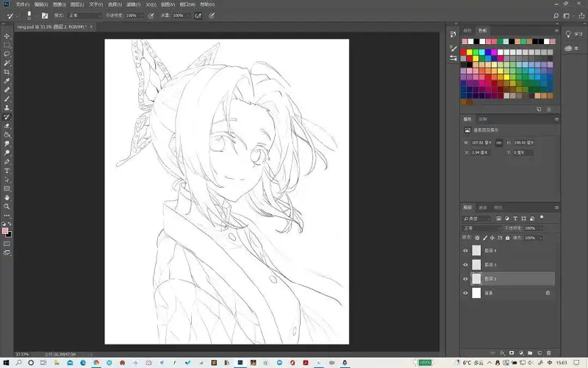
Task: Open the 图层 (Layer) menu
Action: (77, 4)
